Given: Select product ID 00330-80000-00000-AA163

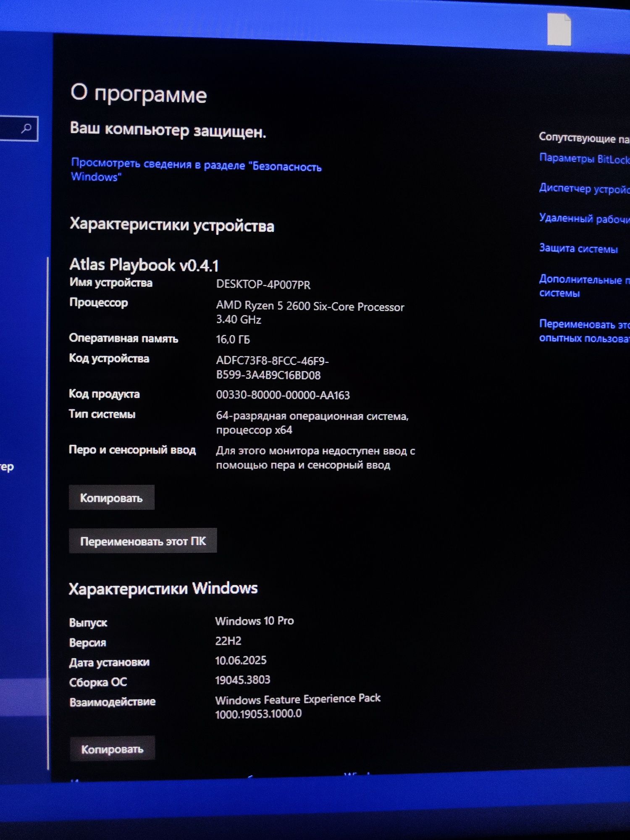Looking at the screenshot, I should click(283, 395).
